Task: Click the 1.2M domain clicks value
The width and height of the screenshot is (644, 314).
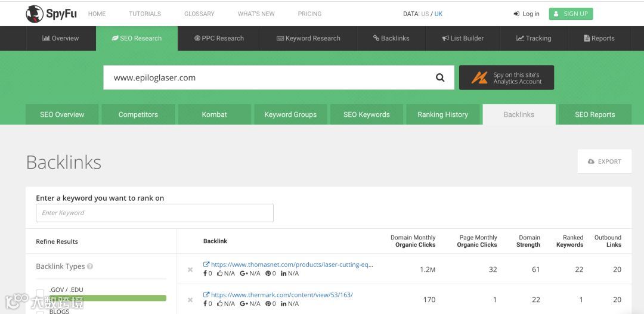Action: tap(427, 269)
